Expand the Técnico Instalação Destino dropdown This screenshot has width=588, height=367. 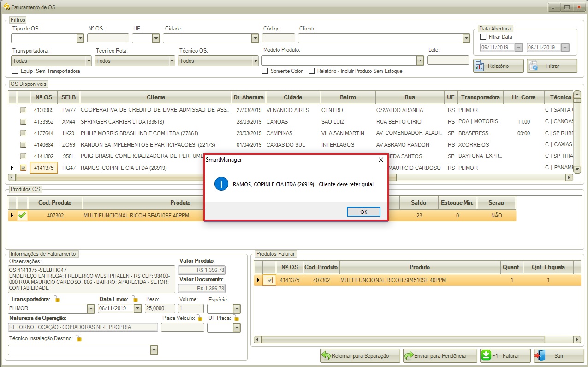[154, 350]
